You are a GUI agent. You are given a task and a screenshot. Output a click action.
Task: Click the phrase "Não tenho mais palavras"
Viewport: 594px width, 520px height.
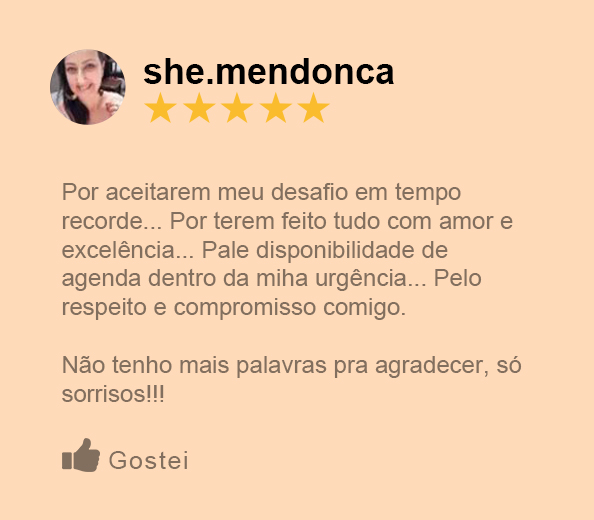[194, 365]
